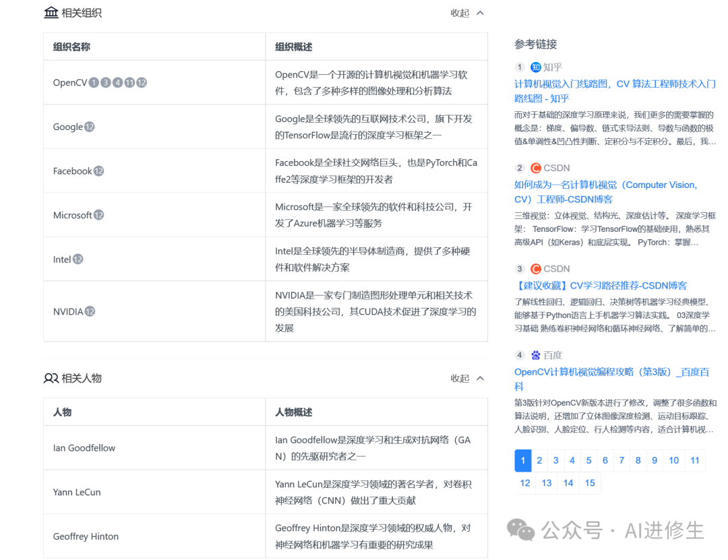Go to reference page 8

pyautogui.click(x=638, y=460)
